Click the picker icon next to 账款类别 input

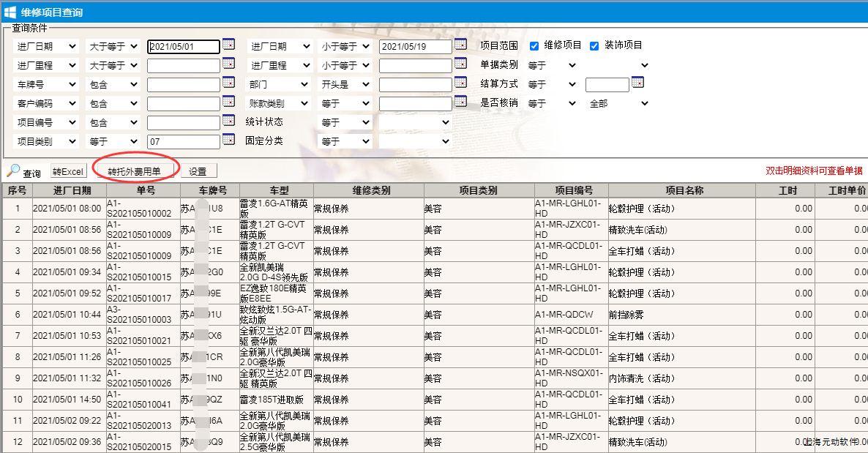pyautogui.click(x=460, y=102)
